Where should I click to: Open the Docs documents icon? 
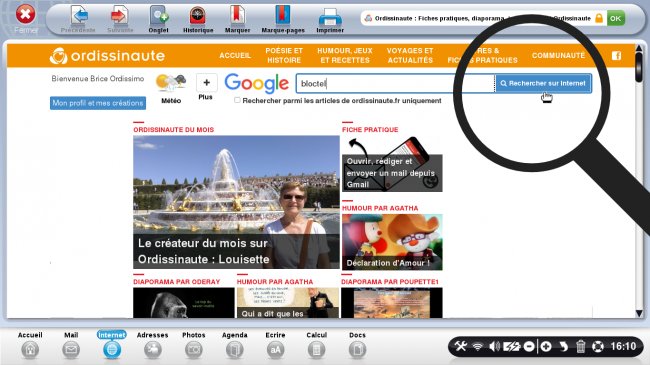(357, 350)
